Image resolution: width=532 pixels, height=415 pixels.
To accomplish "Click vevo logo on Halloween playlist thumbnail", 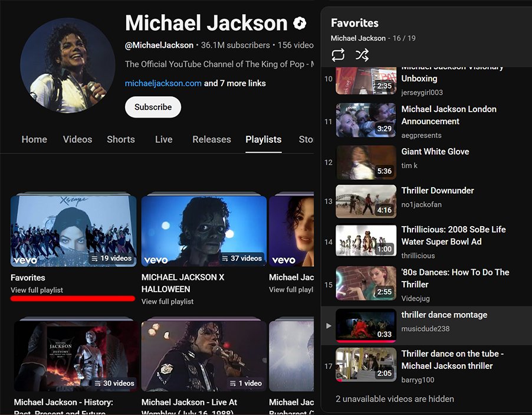I will point(156,260).
